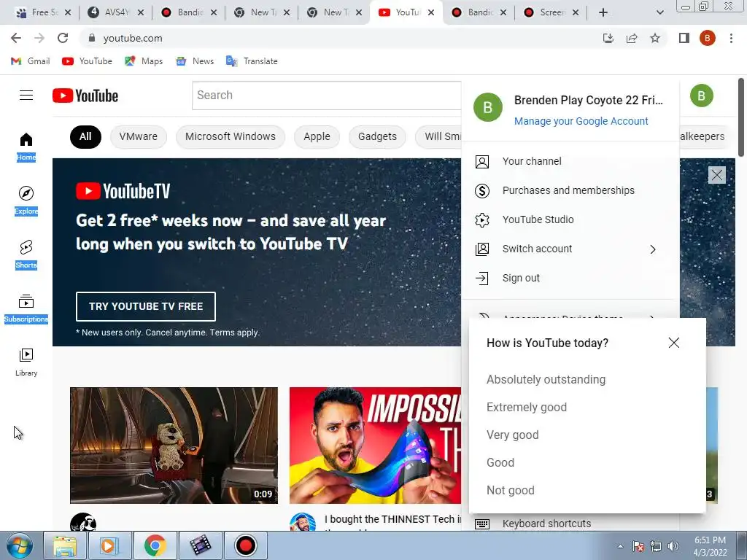Go to Home in sidebar
The width and height of the screenshot is (747, 560).
[x=26, y=147]
